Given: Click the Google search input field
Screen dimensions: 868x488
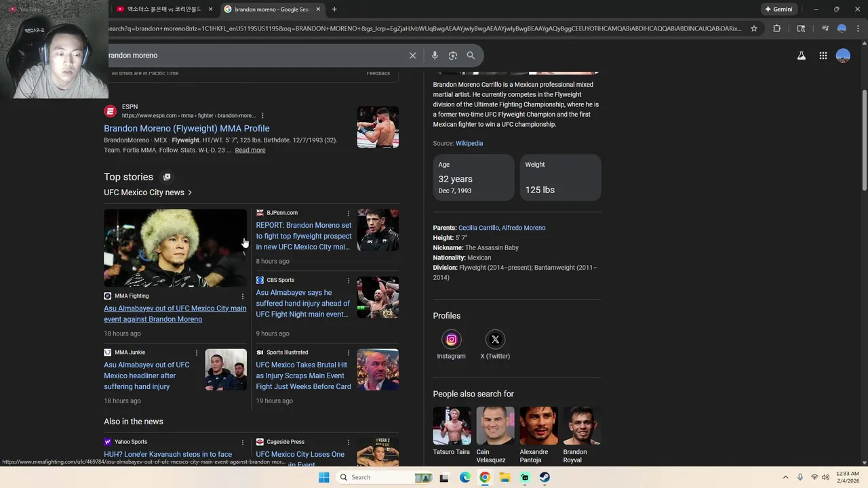Looking at the screenshot, I should click(255, 56).
